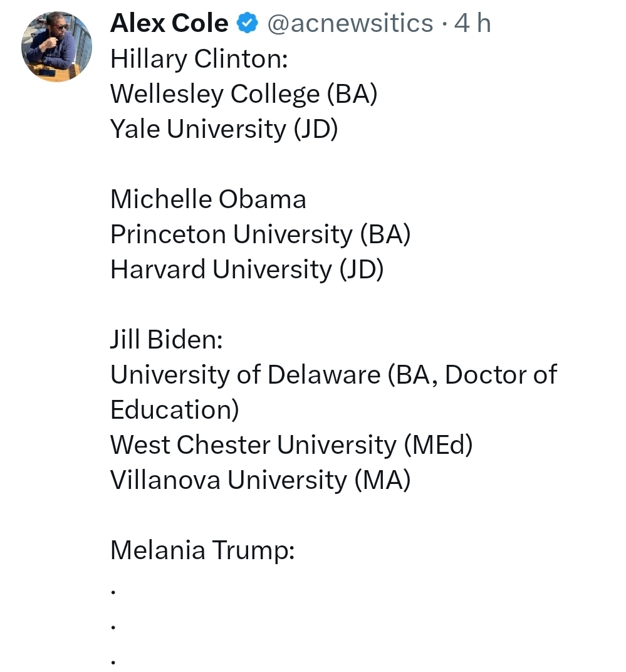Click the "Jill Biden:" line
This screenshot has height=672, width=626.
[x=166, y=340]
